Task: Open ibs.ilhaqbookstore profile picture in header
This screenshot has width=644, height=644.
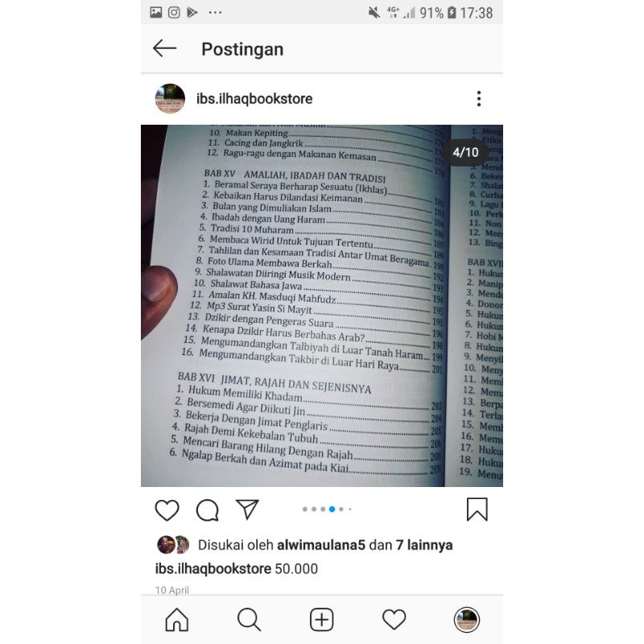Action: click(170, 98)
